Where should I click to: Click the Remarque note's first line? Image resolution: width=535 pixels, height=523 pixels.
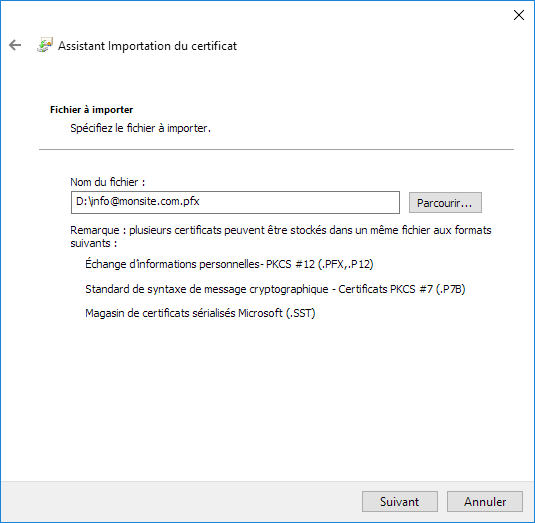[281, 230]
